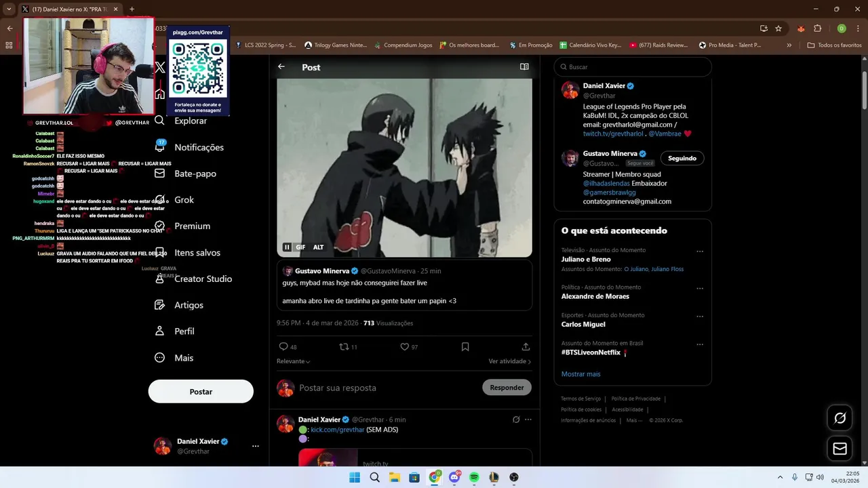Focus the Postar sua resposta field
The height and width of the screenshot is (488, 868).
coord(387,388)
